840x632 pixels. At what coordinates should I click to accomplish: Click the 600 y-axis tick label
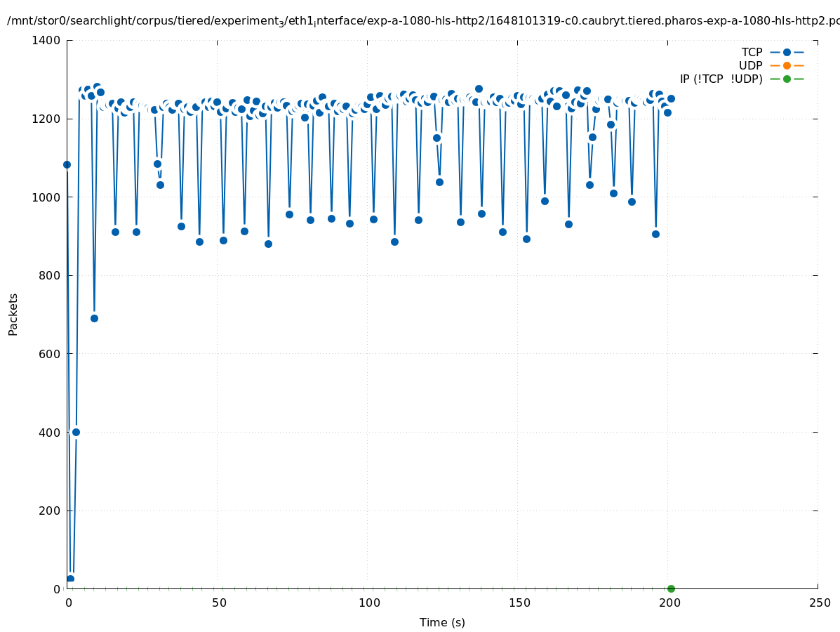(x=49, y=354)
